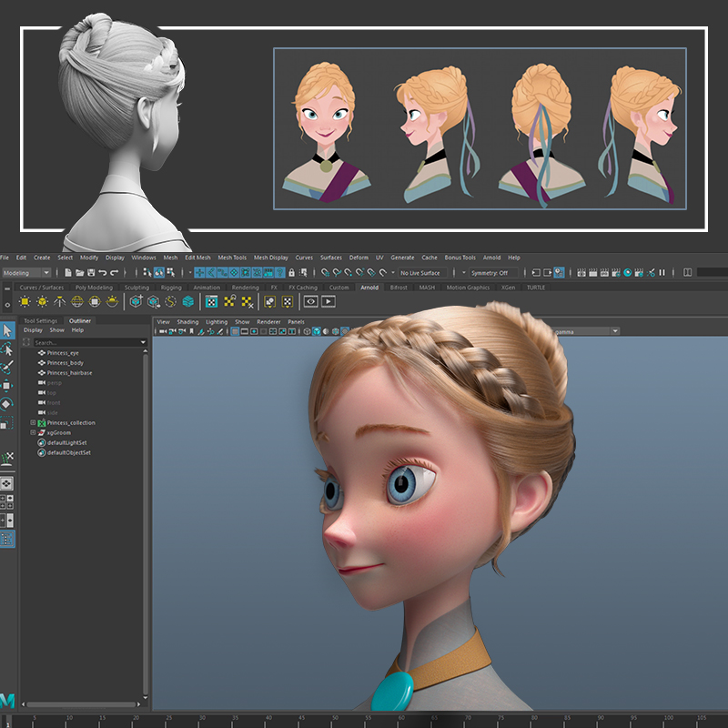This screenshot has width=728, height=728.
Task: Create an Arnold mesh light from shelf
Action: tap(42, 302)
